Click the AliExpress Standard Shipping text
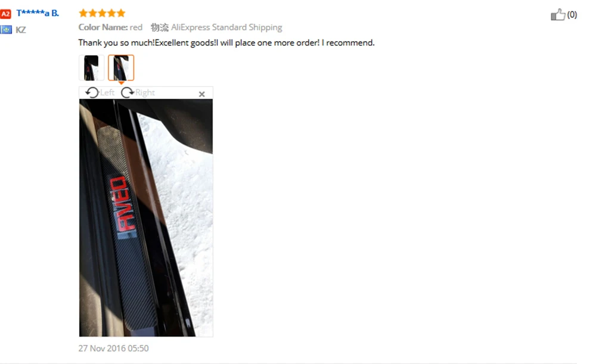 coord(226,27)
